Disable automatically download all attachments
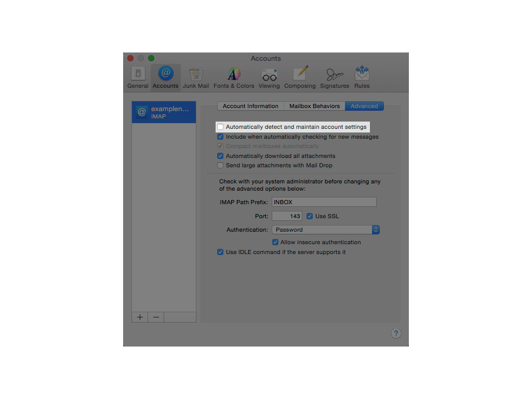 tap(220, 156)
